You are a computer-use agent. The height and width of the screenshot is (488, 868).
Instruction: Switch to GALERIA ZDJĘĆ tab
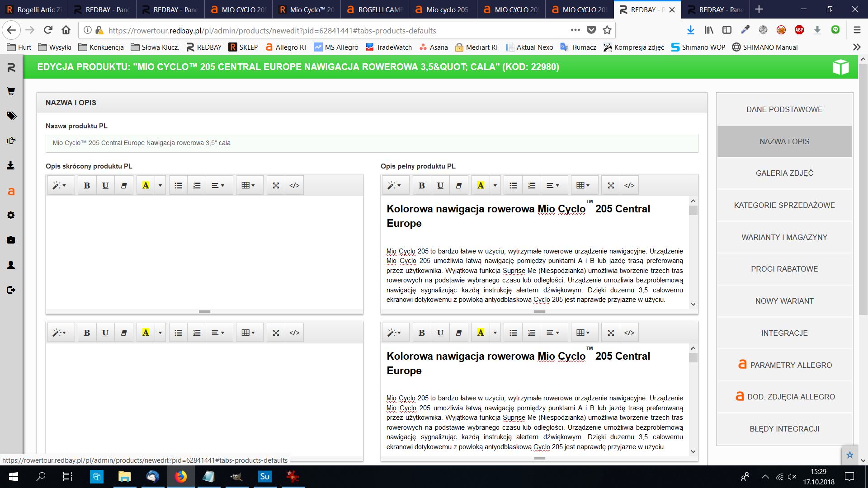click(784, 173)
